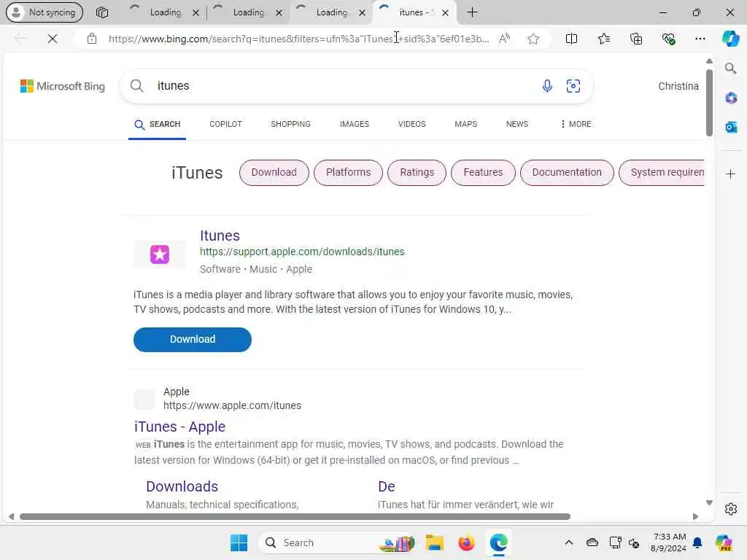Viewport: 747px width, 560px height.
Task: Open Outlook sidebar icon
Action: pyautogui.click(x=731, y=127)
